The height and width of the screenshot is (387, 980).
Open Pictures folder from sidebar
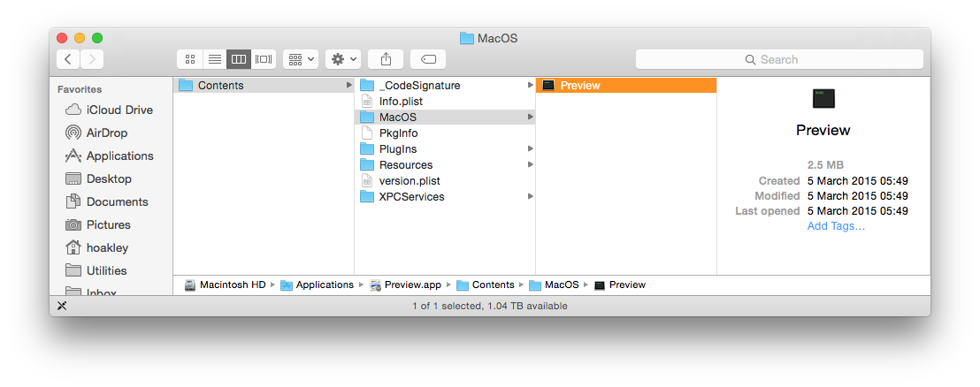point(108,224)
